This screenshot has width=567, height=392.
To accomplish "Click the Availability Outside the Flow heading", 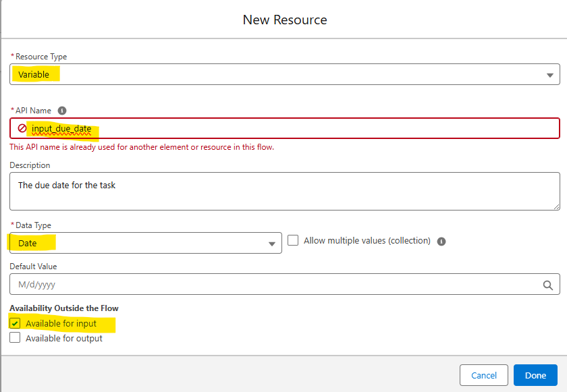I will click(x=64, y=308).
